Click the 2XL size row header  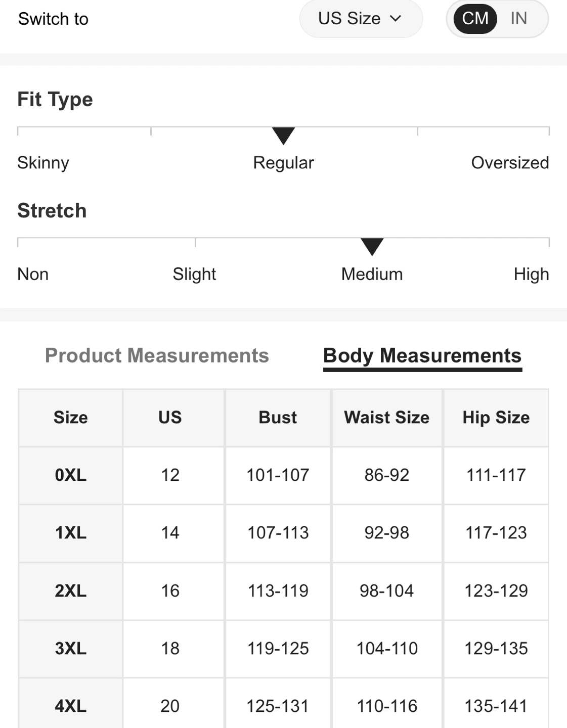pos(71,590)
